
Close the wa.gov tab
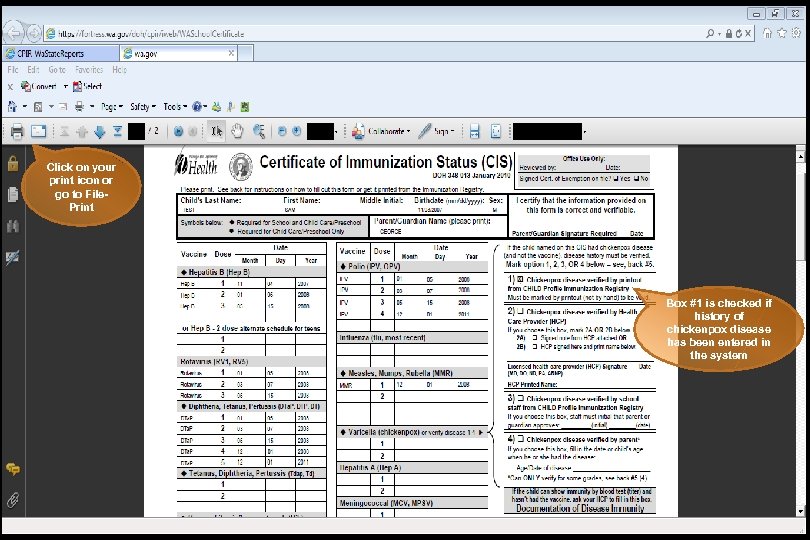tap(231, 53)
